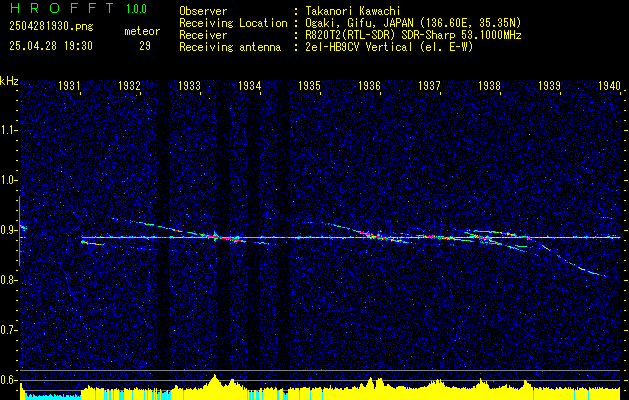Click the 1.1 frequency axis label
629x400 pixels.
point(9,130)
